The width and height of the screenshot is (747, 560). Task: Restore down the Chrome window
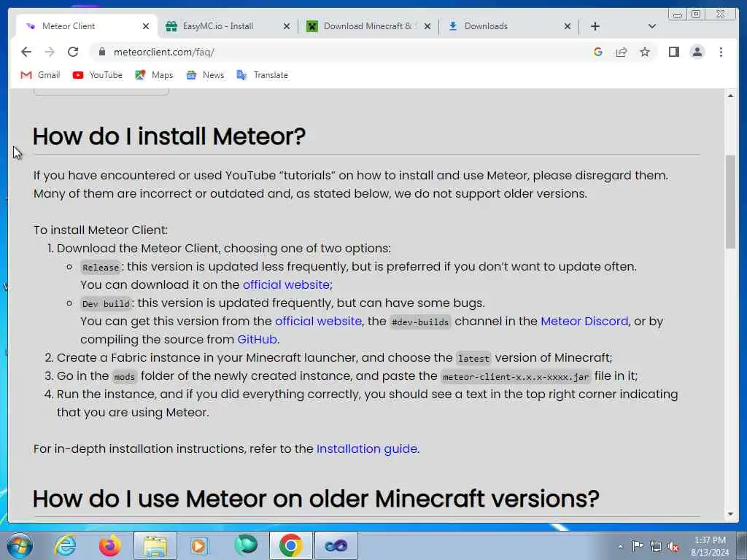696,15
